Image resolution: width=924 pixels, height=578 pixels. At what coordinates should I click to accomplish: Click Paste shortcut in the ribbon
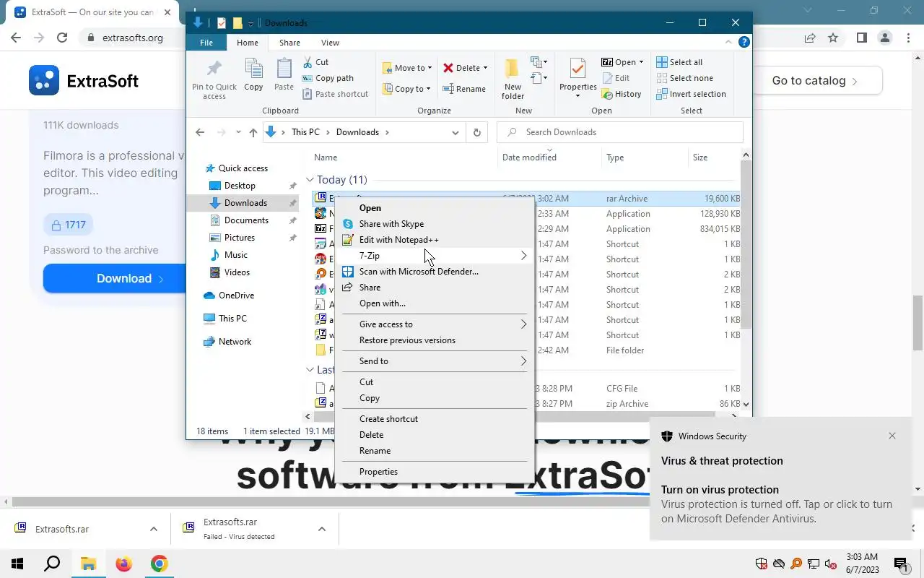click(335, 94)
